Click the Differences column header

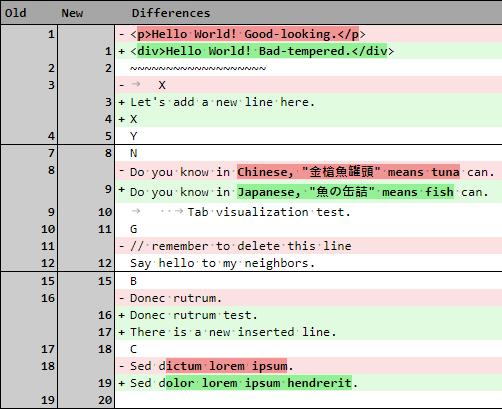(x=171, y=13)
